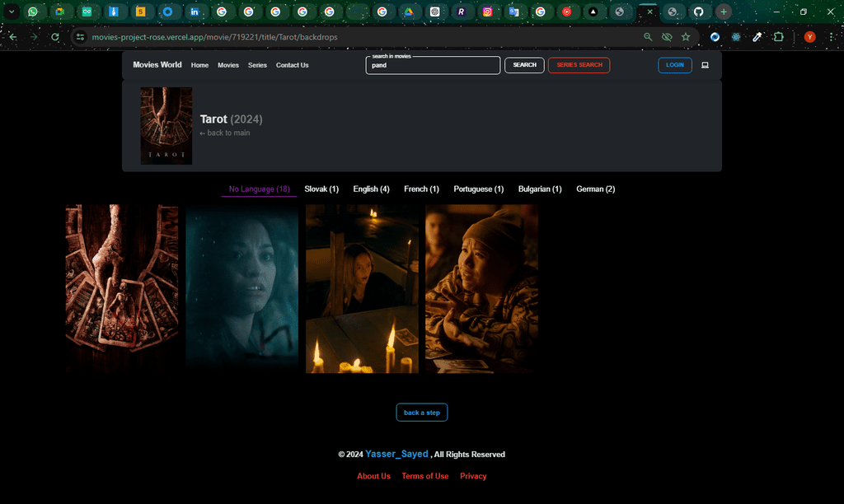844x504 pixels.
Task: View site information icon in address bar
Action: pos(80,37)
